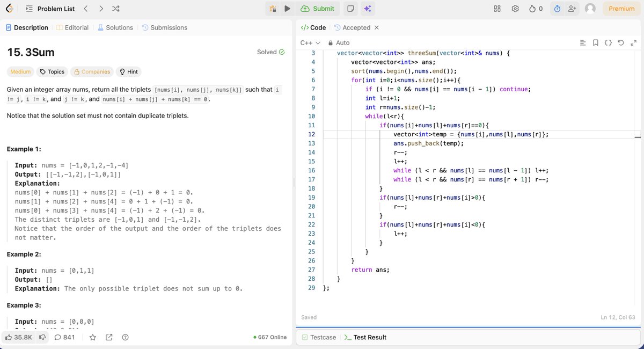
Task: Click the thumbs down dislike icon
Action: pos(43,337)
